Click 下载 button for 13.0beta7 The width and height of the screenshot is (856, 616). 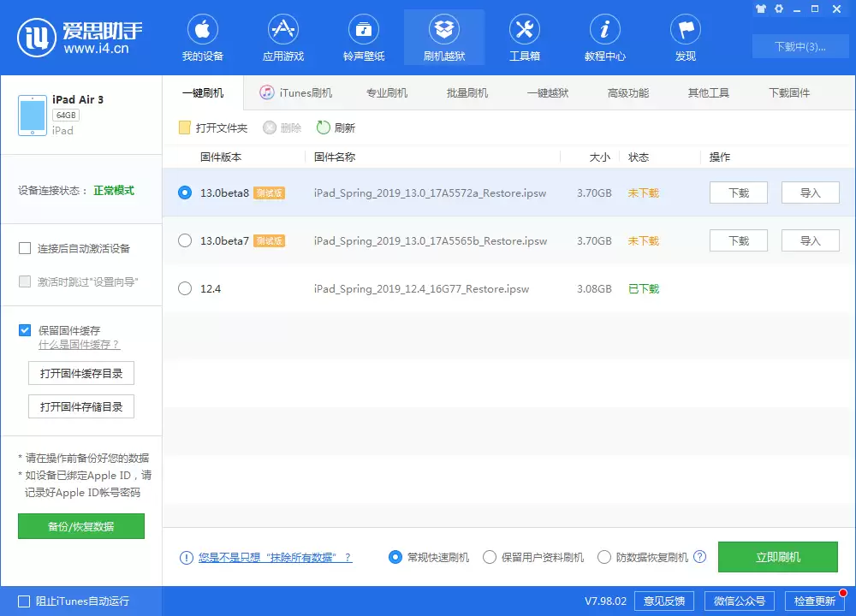tap(739, 240)
